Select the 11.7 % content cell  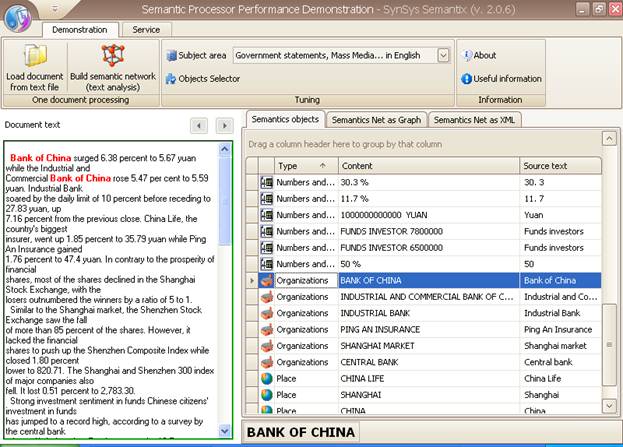point(429,199)
